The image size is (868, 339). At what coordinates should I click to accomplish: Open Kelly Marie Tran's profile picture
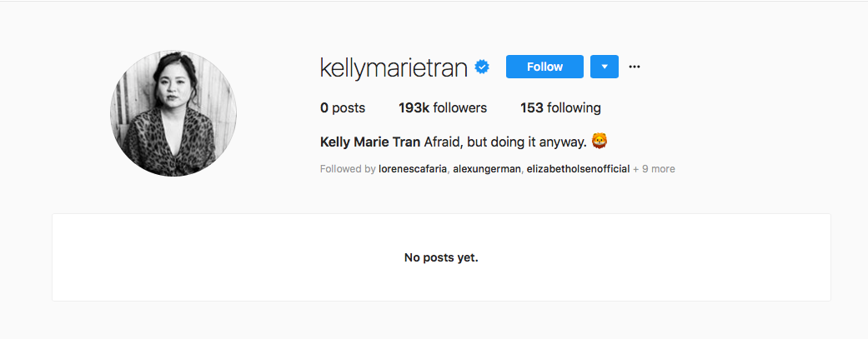point(173,112)
